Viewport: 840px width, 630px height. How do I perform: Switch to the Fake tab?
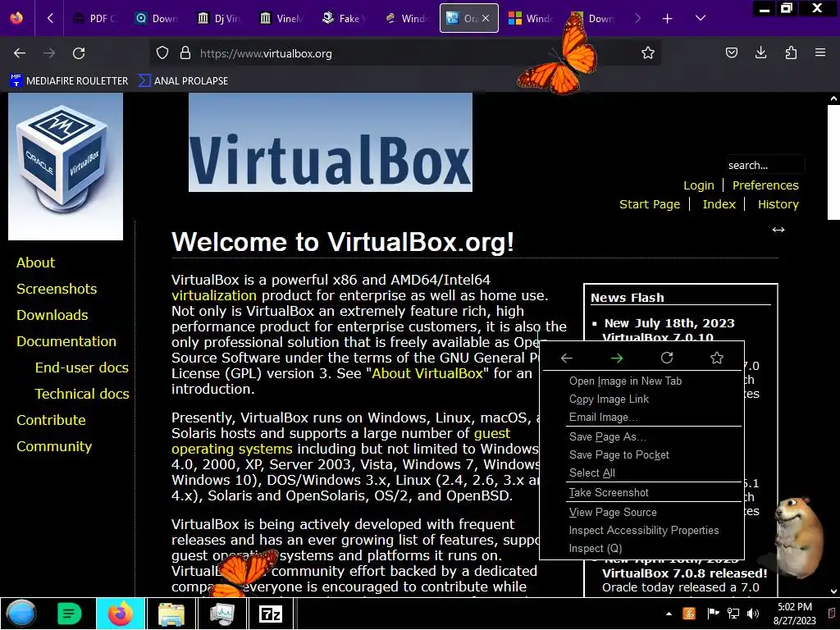pos(344,19)
